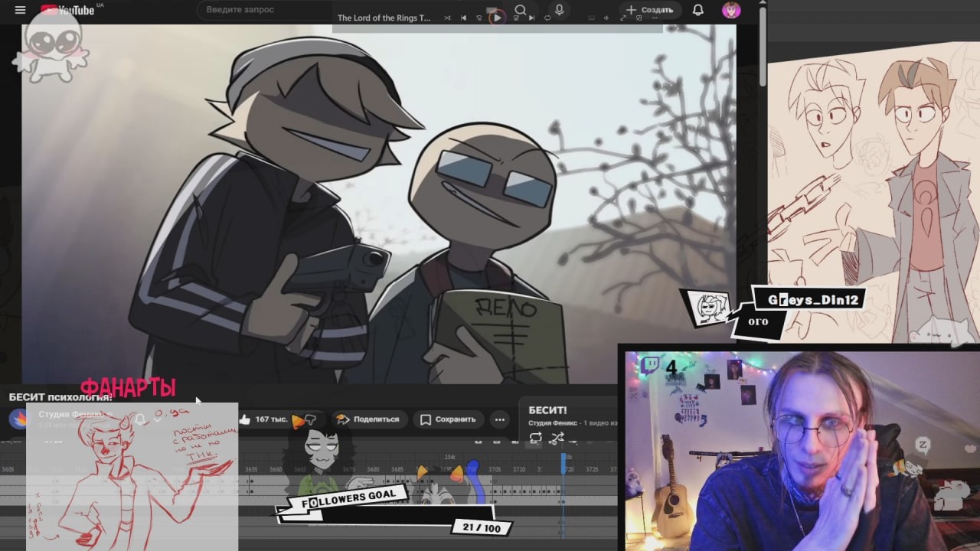The height and width of the screenshot is (551, 980).
Task: Play the Lord of the Rings track
Action: [x=497, y=18]
